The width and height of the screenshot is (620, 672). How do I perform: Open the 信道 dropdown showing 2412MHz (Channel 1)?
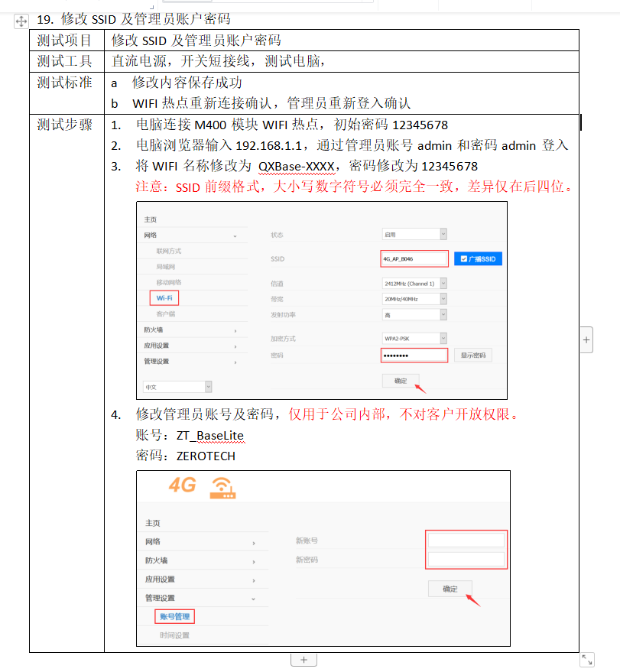(x=414, y=284)
